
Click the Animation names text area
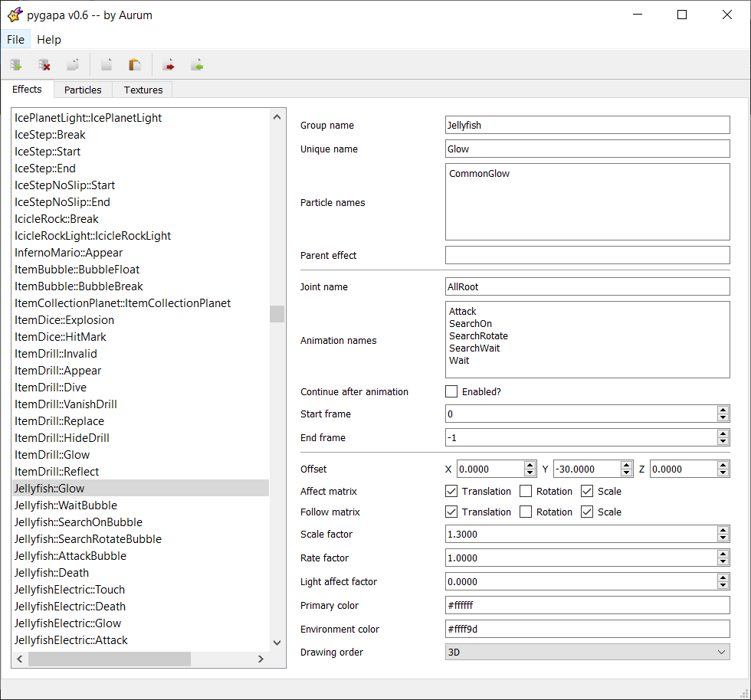587,340
